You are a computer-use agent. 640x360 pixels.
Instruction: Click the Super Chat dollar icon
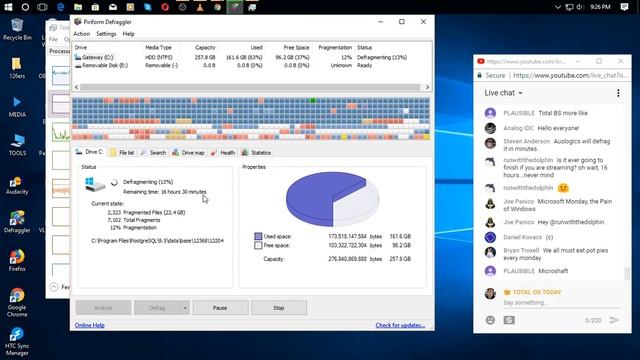coord(509,320)
